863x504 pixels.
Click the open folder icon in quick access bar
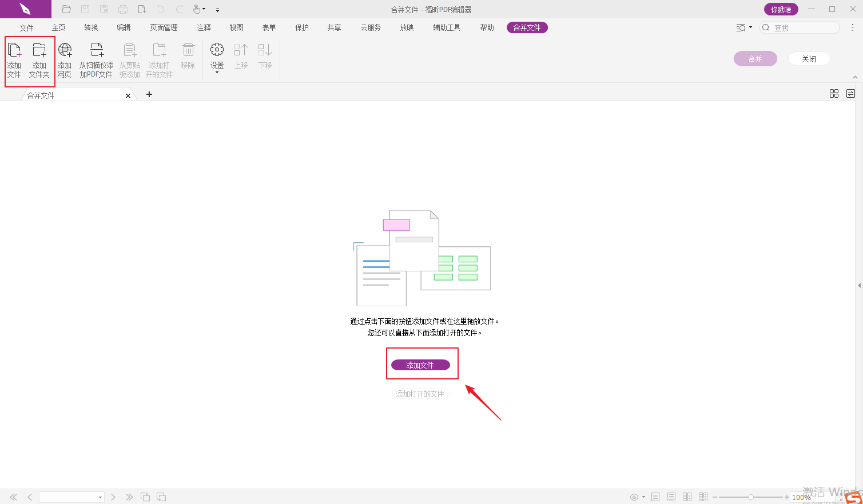(x=66, y=9)
